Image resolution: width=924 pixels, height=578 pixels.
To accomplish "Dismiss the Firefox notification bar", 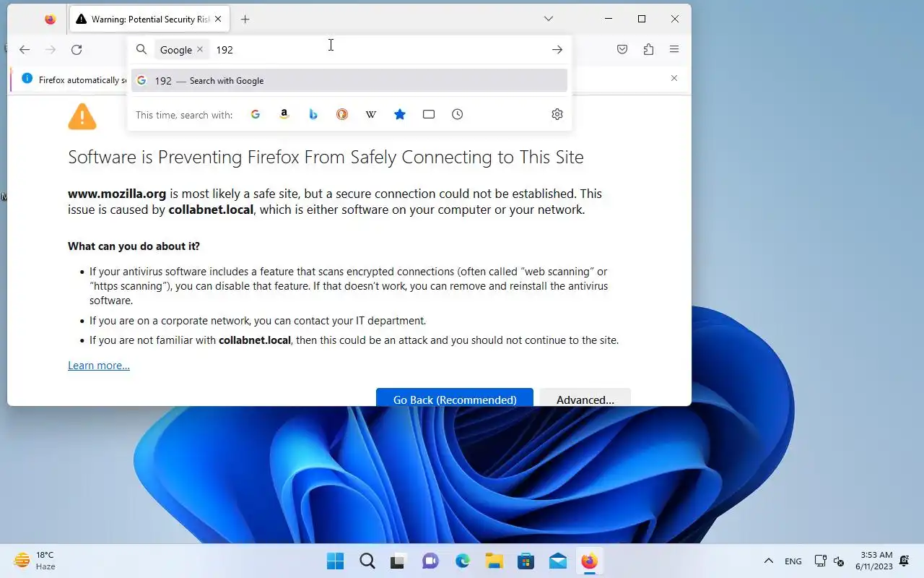I will point(674,78).
